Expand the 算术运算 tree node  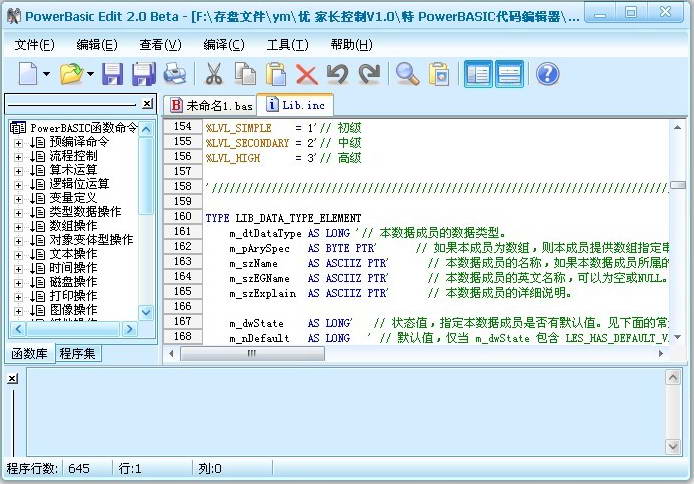18,171
